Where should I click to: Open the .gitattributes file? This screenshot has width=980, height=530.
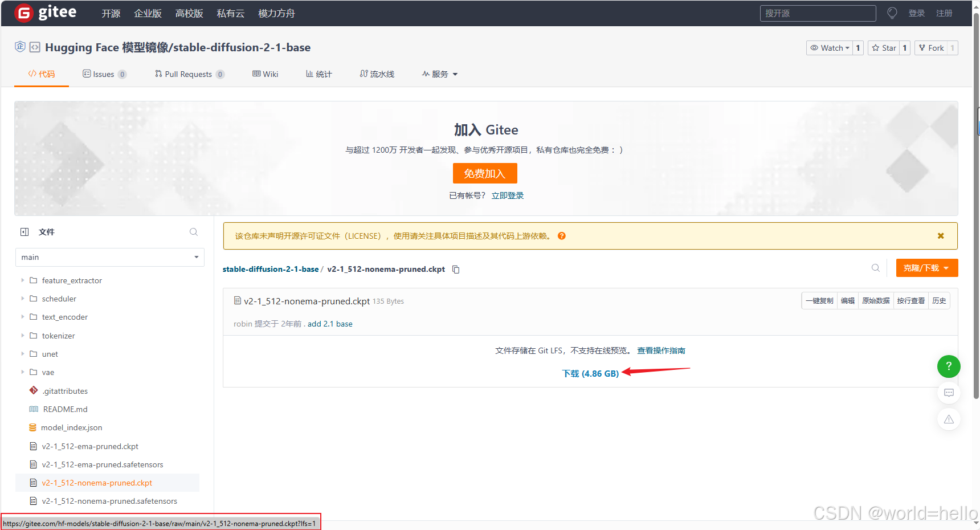pyautogui.click(x=64, y=391)
